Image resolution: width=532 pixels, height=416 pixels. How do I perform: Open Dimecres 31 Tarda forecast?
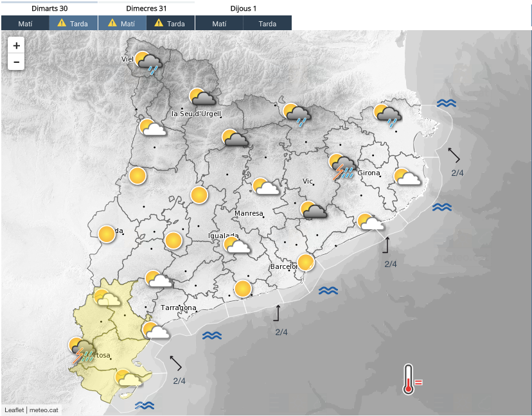(x=170, y=24)
